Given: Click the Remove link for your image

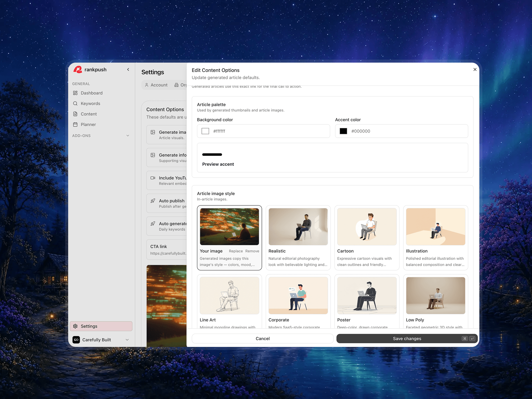Looking at the screenshot, I should [x=252, y=251].
